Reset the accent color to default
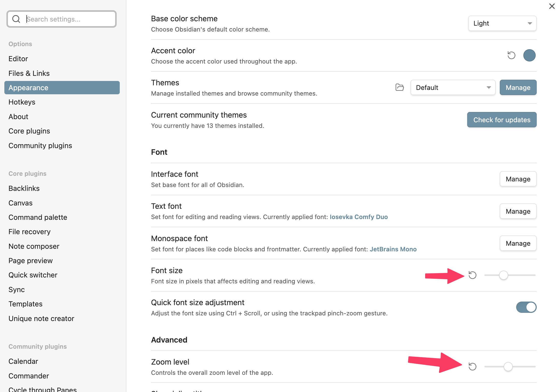The width and height of the screenshot is (559, 392). (511, 55)
